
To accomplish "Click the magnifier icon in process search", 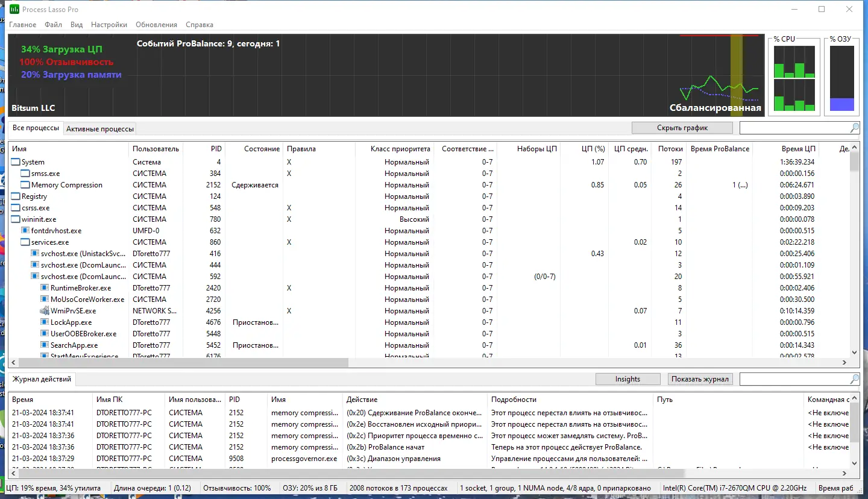I will (x=854, y=128).
